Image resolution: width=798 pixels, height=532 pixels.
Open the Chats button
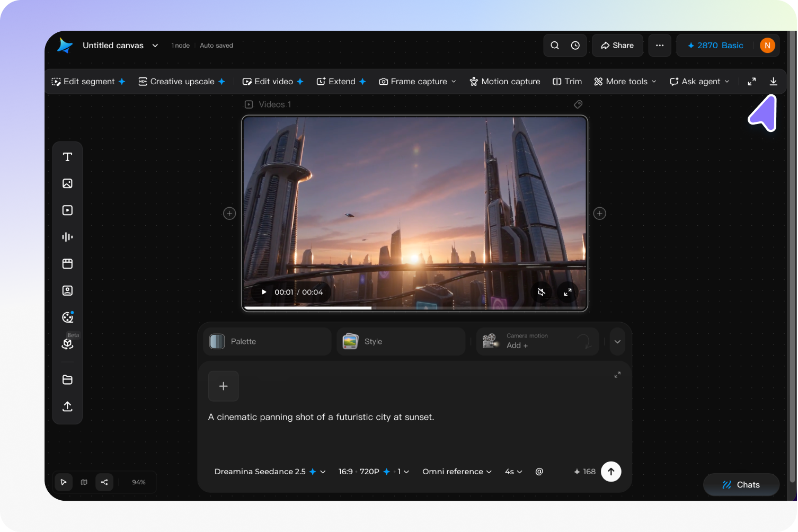pyautogui.click(x=741, y=485)
